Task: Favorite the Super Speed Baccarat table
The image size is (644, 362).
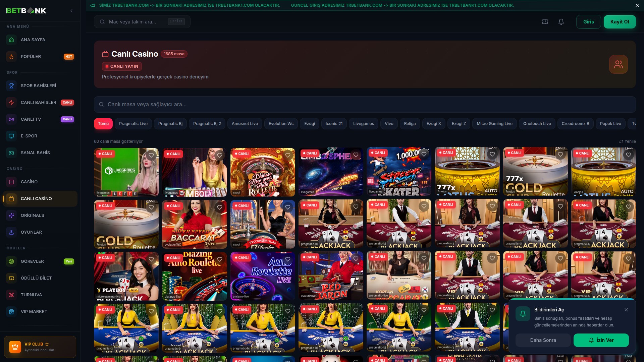Action: click(x=220, y=207)
